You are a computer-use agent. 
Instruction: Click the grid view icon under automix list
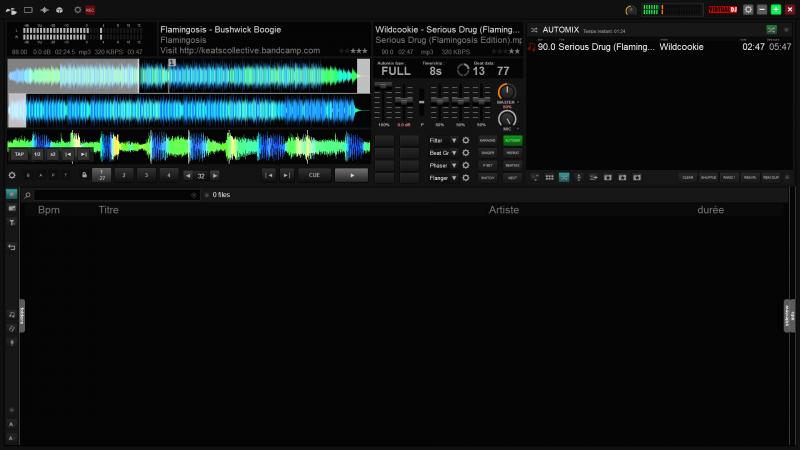[549, 178]
